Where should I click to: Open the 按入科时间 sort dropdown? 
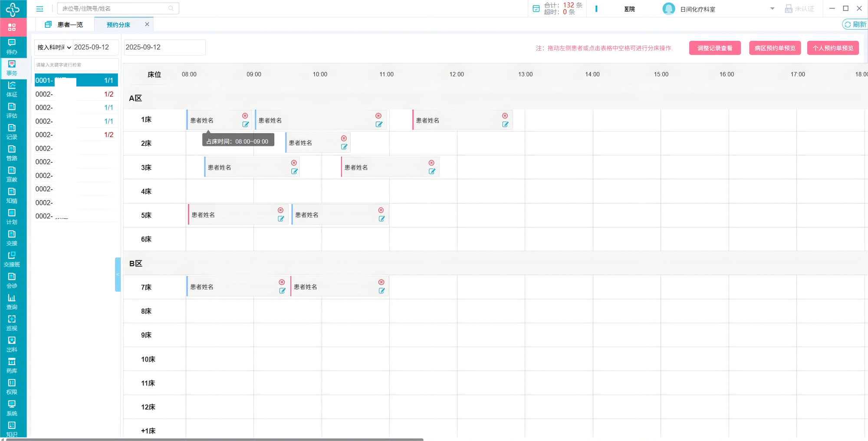(54, 47)
